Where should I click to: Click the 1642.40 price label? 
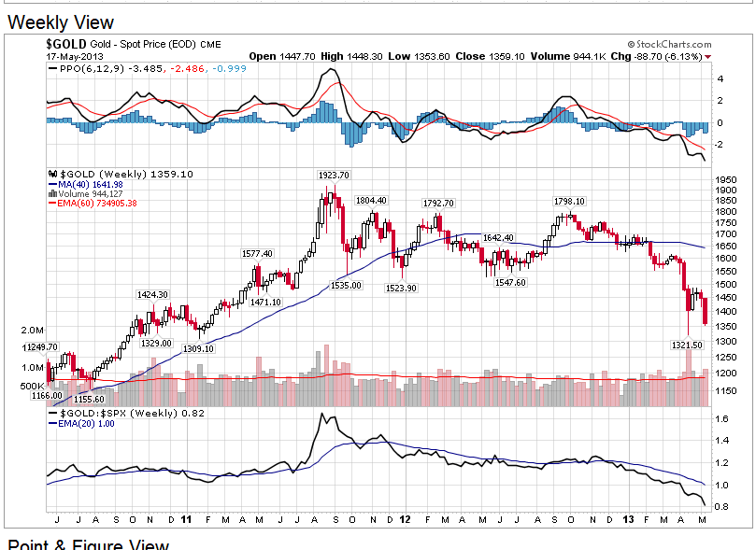pyautogui.click(x=498, y=238)
